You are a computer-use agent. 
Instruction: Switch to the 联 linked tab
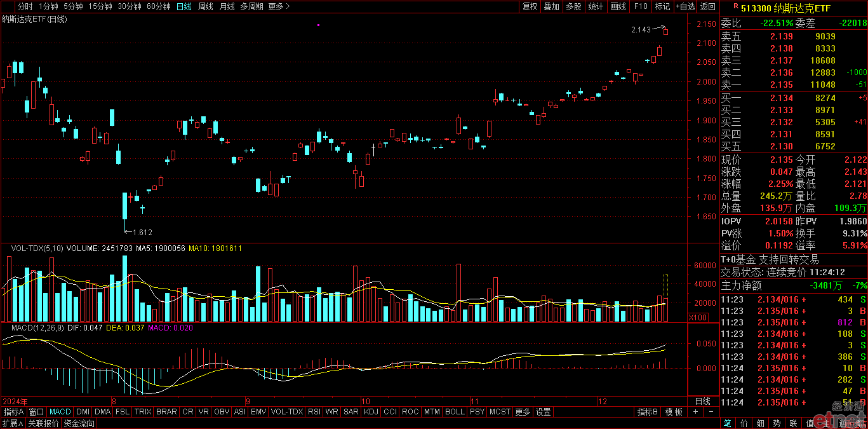tap(793, 423)
